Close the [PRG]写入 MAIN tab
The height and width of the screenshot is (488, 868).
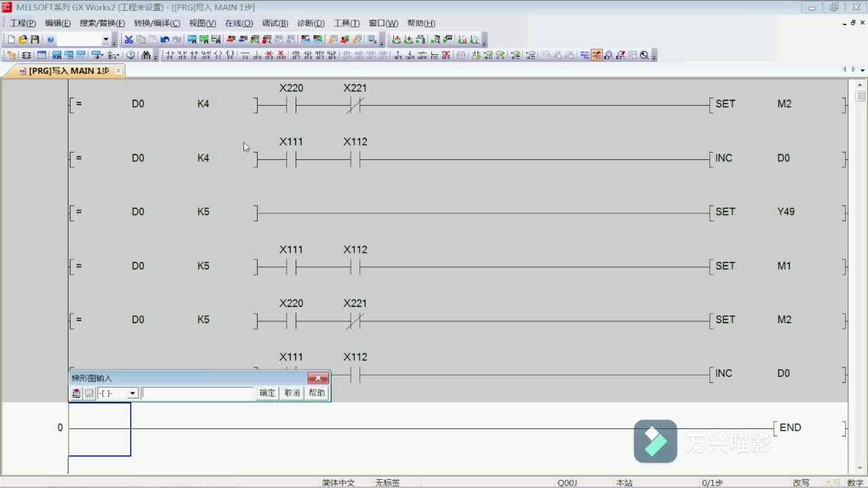[x=118, y=70]
